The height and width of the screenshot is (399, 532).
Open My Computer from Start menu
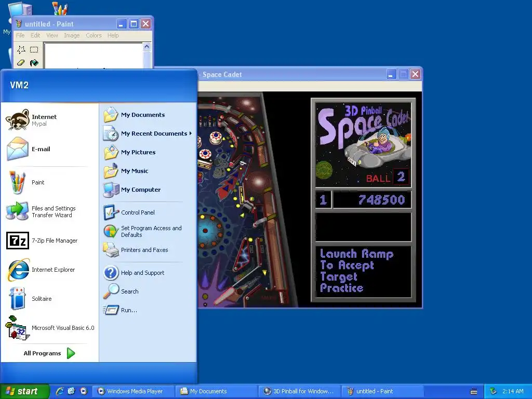[148, 189]
